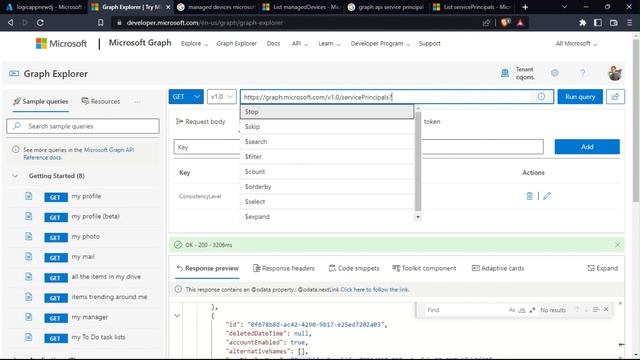This screenshot has width=640, height=360.
Task: Click the document icon beside my photo
Action: click(29, 236)
